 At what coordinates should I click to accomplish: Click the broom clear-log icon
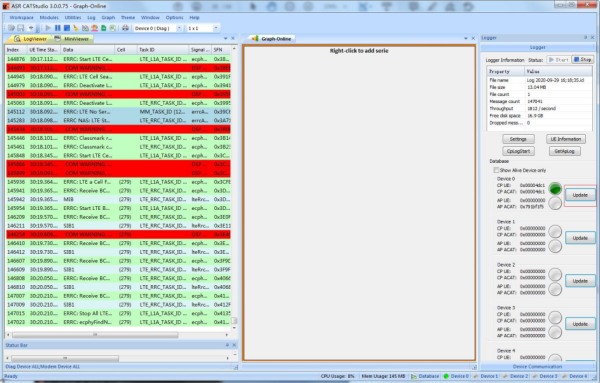76,28
